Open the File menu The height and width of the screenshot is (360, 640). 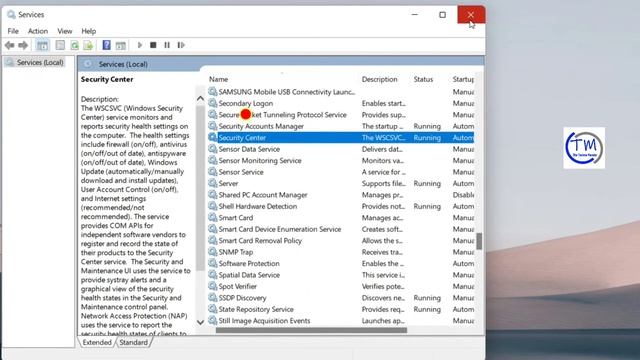(x=13, y=31)
